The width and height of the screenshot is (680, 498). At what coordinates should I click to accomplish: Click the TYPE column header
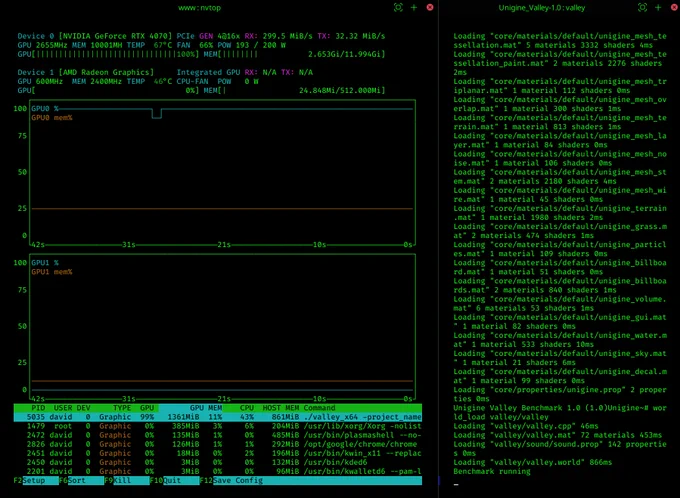click(x=122, y=408)
